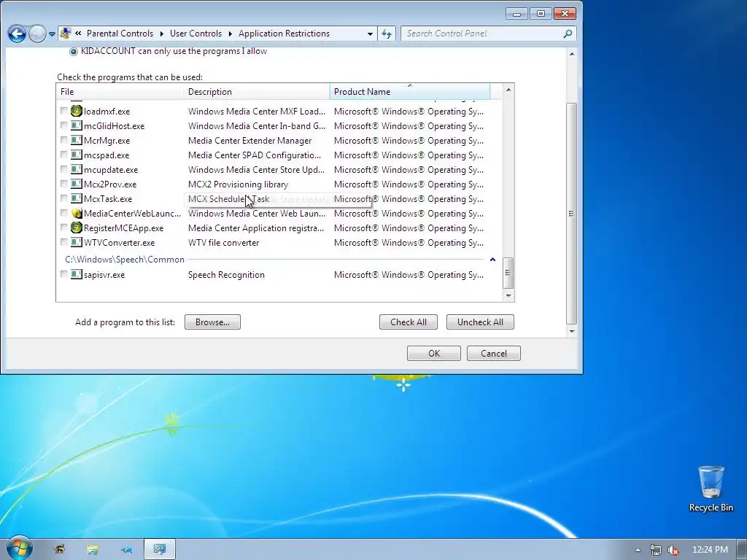Click the Uncheck All button

click(480, 322)
